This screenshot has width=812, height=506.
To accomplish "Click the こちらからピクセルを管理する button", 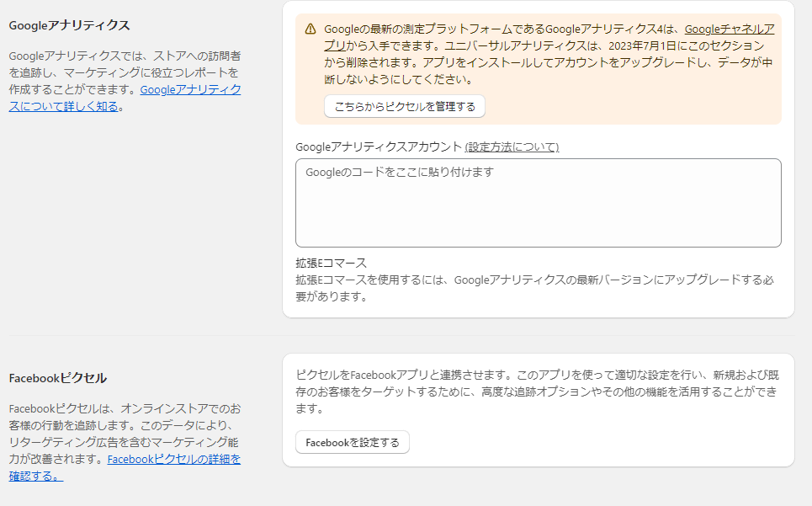I will [x=405, y=106].
